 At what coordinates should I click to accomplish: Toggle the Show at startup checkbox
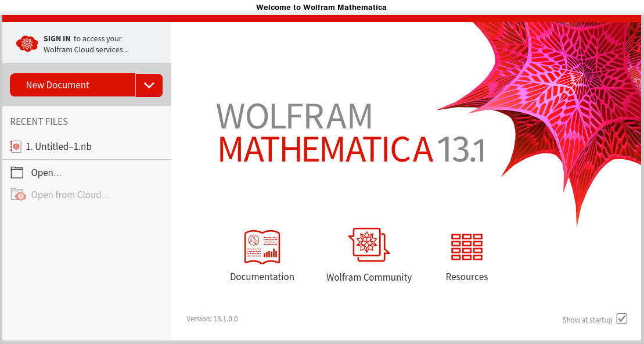click(622, 318)
